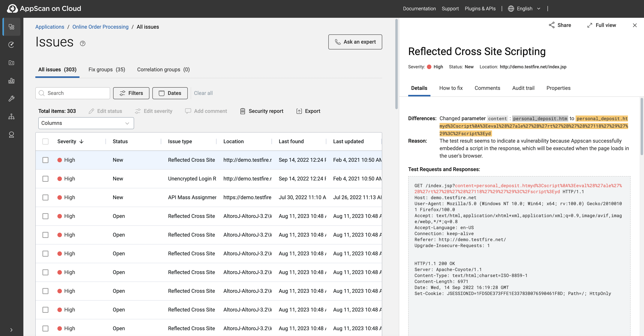Close the issue details panel
Screen dimensions: 644x336
[634, 25]
